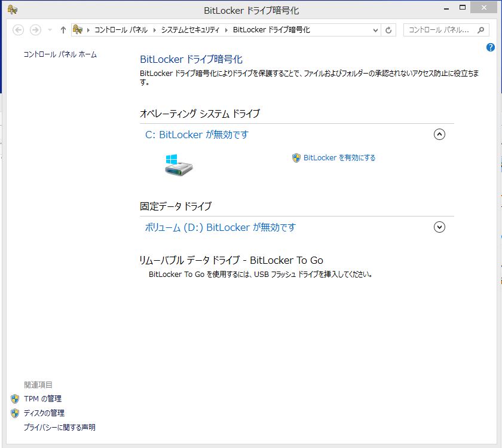Screen dimensions: 502x448
Task: Click the USB フラッシュ ドライブ instruction text
Action: coord(261,275)
